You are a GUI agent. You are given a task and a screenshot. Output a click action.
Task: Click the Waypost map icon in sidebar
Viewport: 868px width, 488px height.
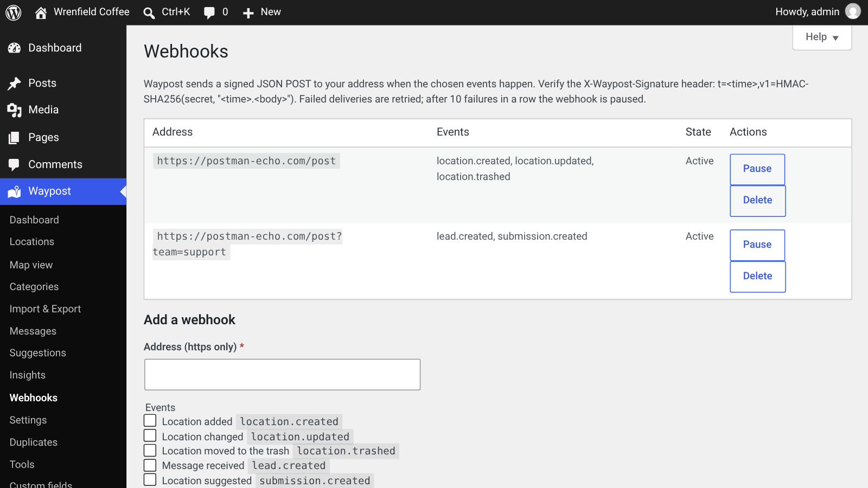tap(14, 191)
